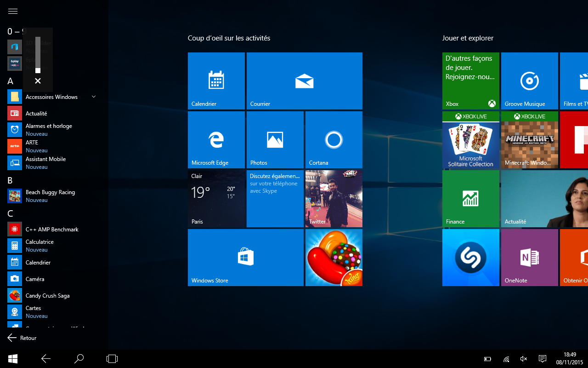Open the Photos tile
Viewport: 588px width, 368px height.
pyautogui.click(x=275, y=140)
